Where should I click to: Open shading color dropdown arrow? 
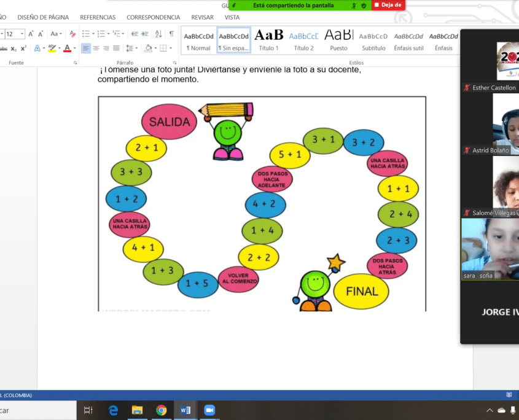[155, 49]
